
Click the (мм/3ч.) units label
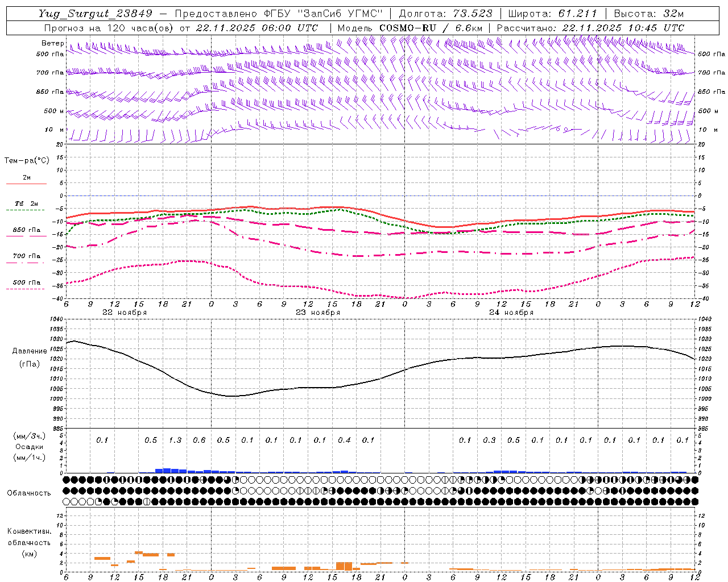pyautogui.click(x=29, y=436)
